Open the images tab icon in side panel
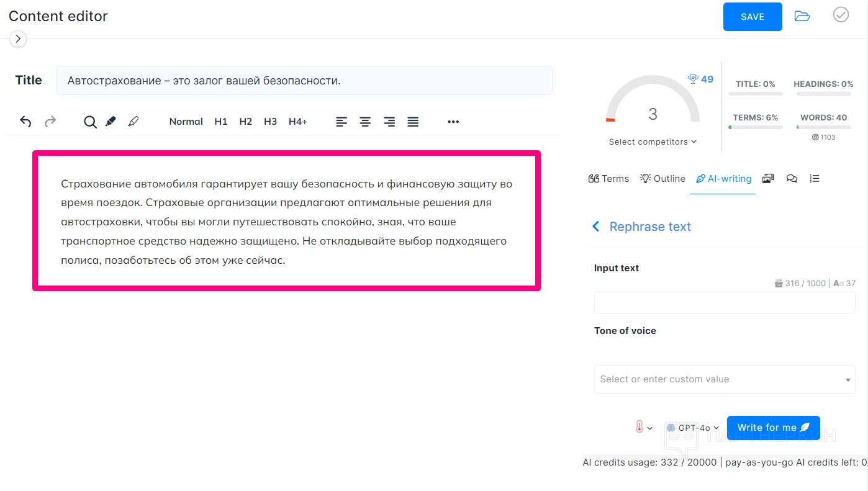The image size is (868, 491). pyautogui.click(x=768, y=179)
